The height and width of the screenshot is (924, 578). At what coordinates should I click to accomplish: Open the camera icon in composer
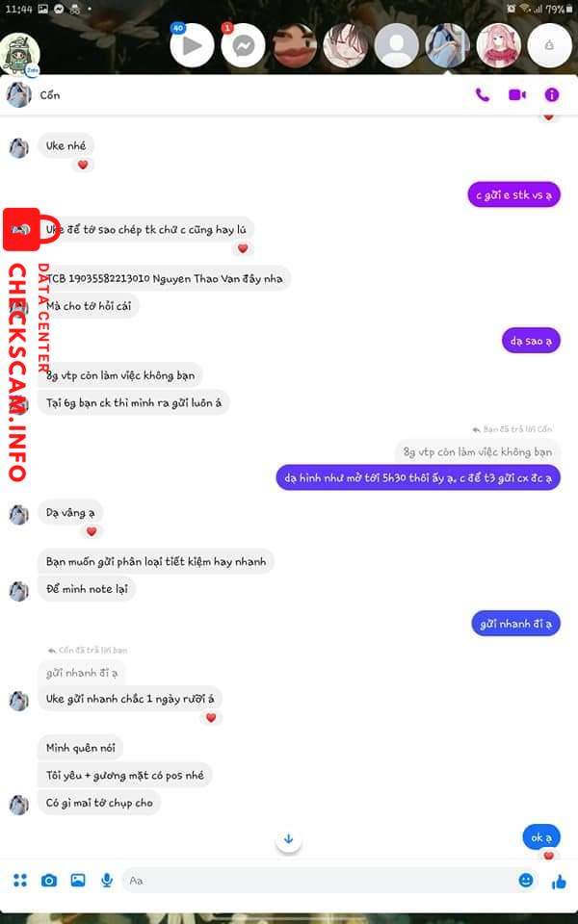pyautogui.click(x=49, y=881)
